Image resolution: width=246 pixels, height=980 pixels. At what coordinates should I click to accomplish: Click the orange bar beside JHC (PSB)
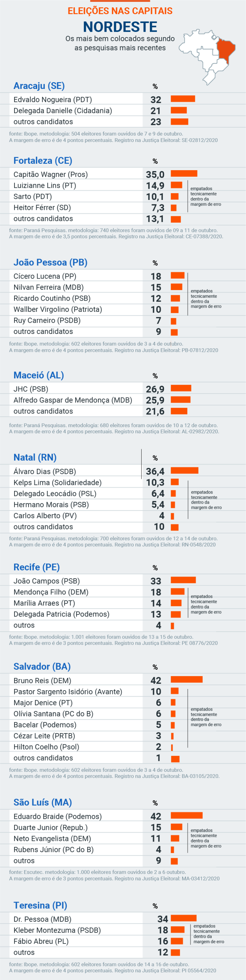pyautogui.click(x=181, y=388)
